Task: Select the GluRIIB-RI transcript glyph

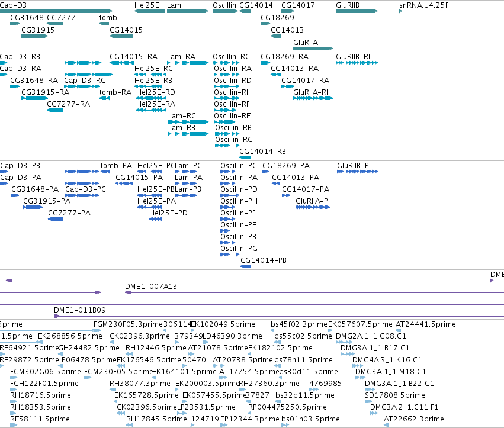Action: [357, 63]
